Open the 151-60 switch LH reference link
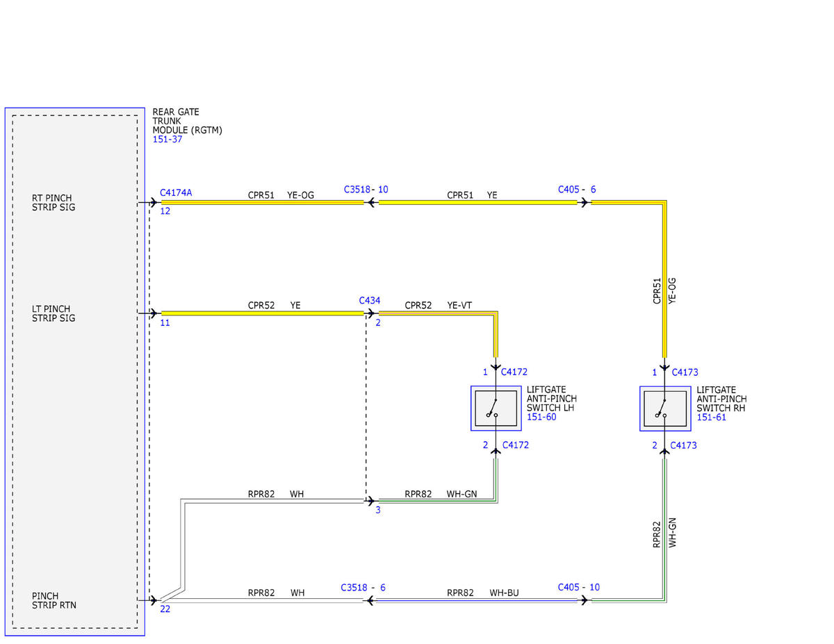Screen dimensions: 834x644 coord(541,417)
